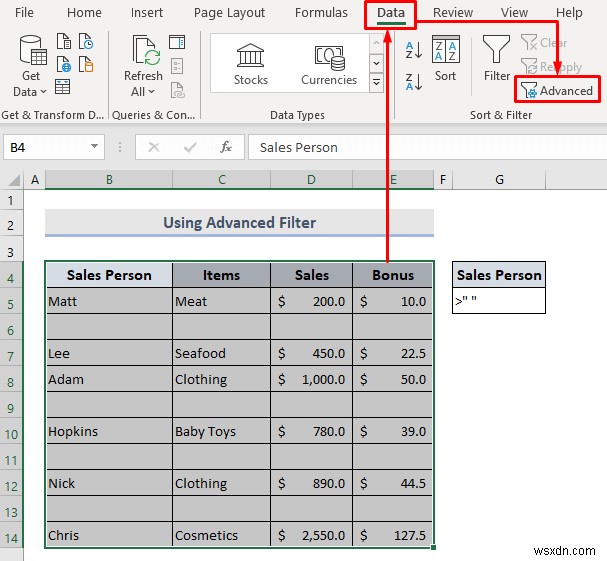The height and width of the screenshot is (561, 607).
Task: Click sales value 1,000.0 cell
Action: [x=312, y=379]
